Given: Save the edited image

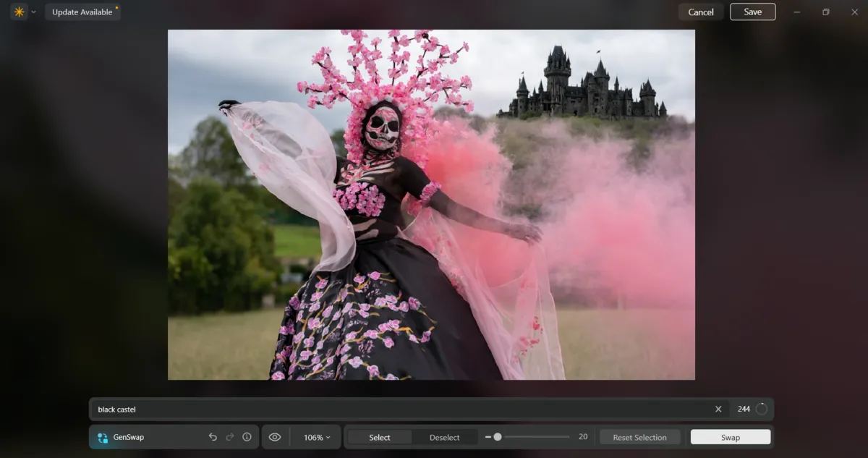Looking at the screenshot, I should point(752,12).
